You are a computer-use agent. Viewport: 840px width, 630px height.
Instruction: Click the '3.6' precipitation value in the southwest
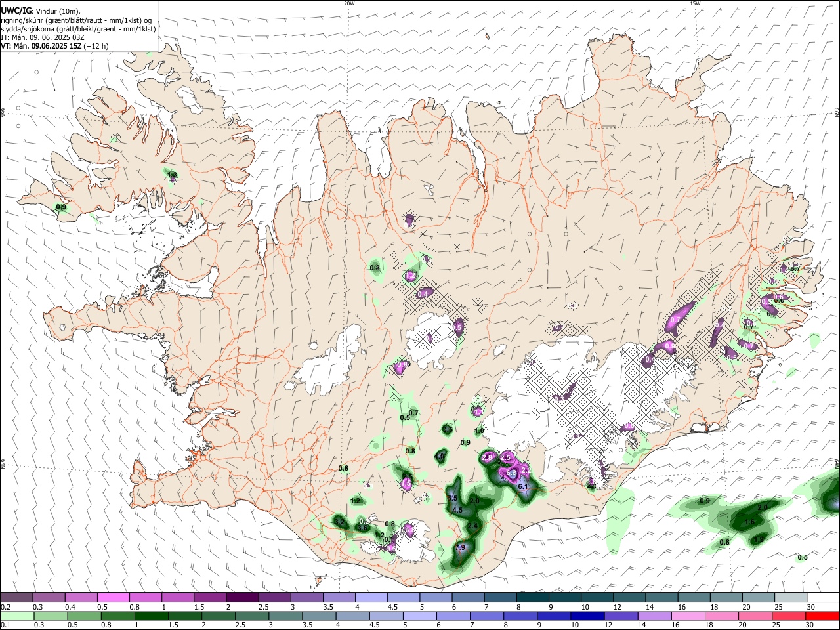pos(362,528)
